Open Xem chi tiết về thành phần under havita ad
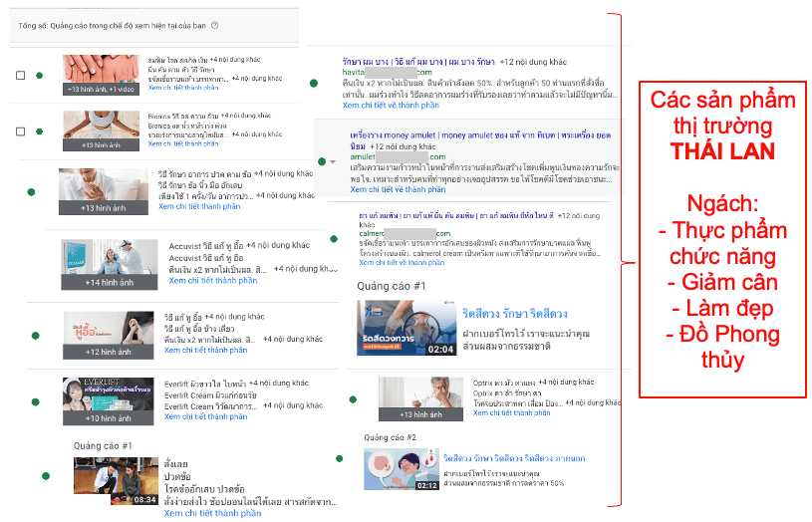 (x=391, y=106)
